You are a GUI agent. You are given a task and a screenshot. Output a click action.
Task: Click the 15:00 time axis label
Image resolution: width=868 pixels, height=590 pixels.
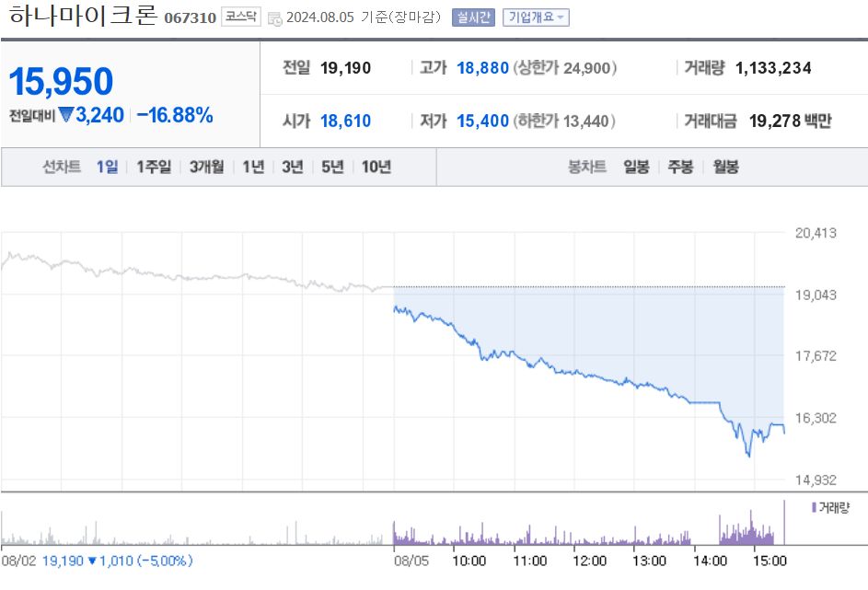click(770, 561)
